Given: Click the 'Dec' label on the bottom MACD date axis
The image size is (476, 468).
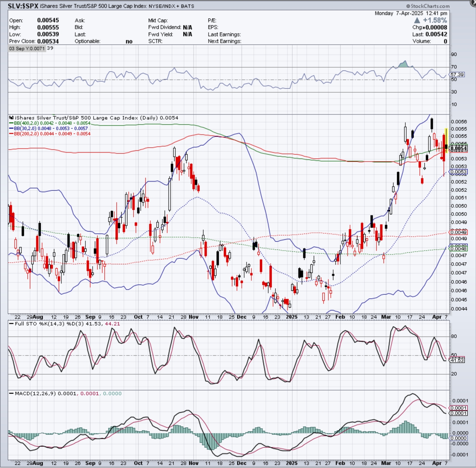Looking at the screenshot, I should 242,463.
